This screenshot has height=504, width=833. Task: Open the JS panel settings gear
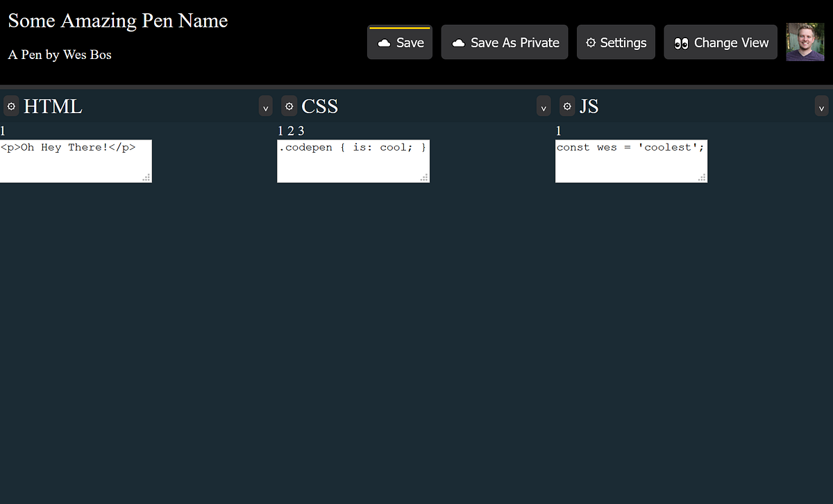[x=567, y=106]
